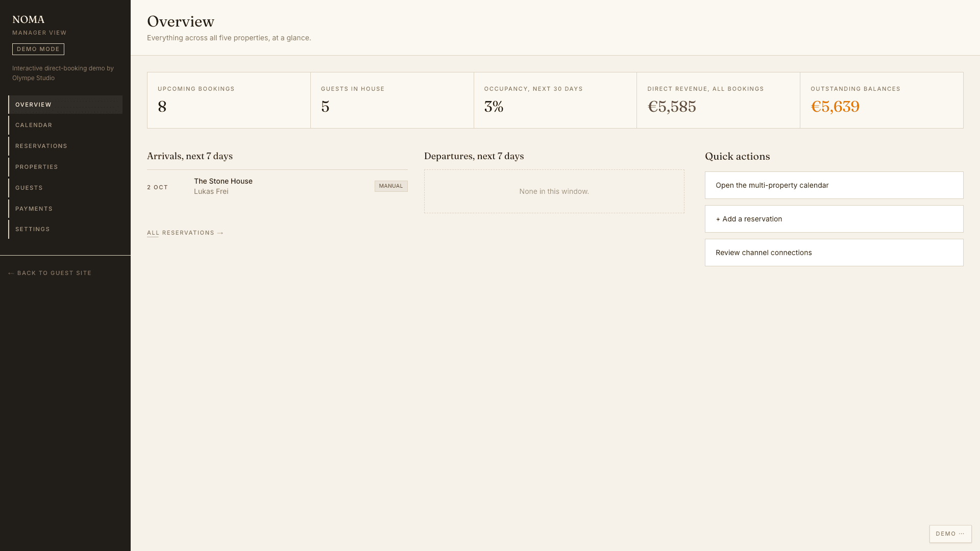The height and width of the screenshot is (551, 980).
Task: Click the NOMA logo text
Action: (x=29, y=19)
